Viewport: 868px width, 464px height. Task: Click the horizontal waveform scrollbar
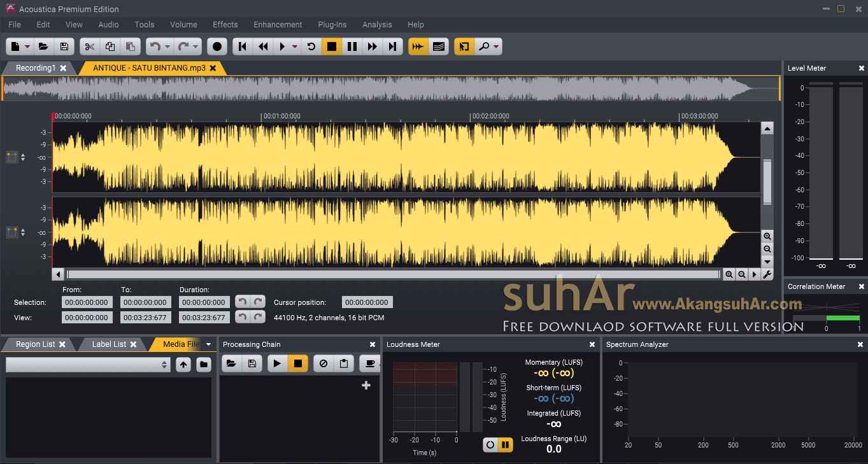point(393,274)
